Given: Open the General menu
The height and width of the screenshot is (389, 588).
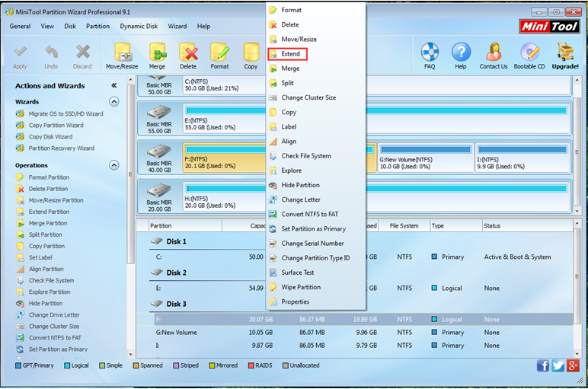Looking at the screenshot, I should [x=21, y=26].
